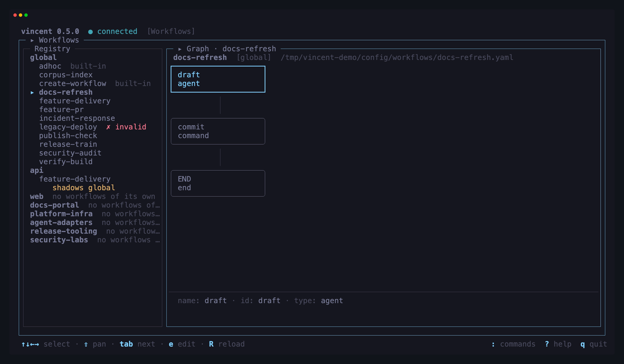The height and width of the screenshot is (364, 624).
Task: Click the web group header
Action: click(x=37, y=196)
